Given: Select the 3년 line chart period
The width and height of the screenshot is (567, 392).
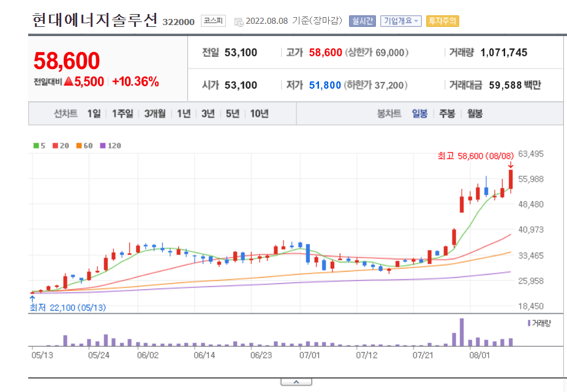Looking at the screenshot, I should pyautogui.click(x=208, y=114).
